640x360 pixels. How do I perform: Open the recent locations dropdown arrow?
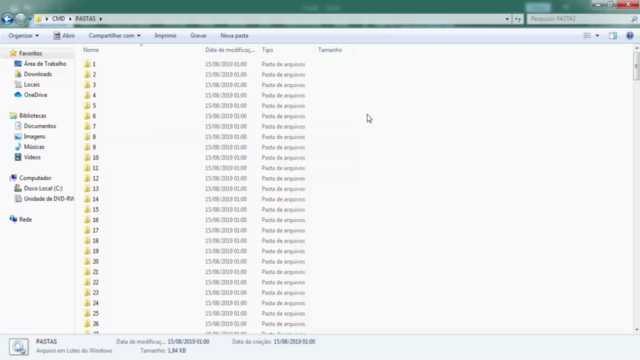click(x=30, y=19)
